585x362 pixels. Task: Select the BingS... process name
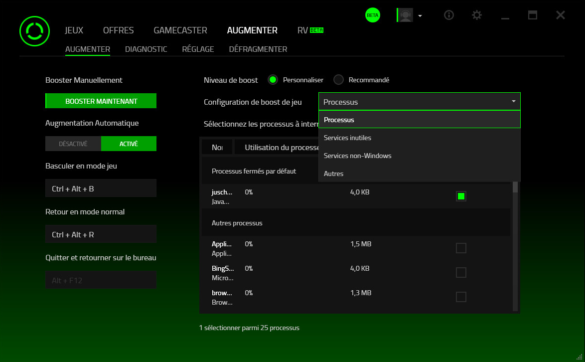223,269
